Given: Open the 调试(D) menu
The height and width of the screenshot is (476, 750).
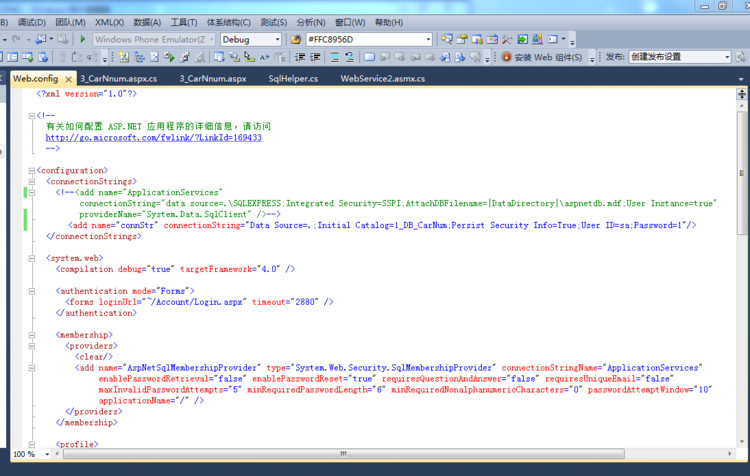Looking at the screenshot, I should click(32, 22).
